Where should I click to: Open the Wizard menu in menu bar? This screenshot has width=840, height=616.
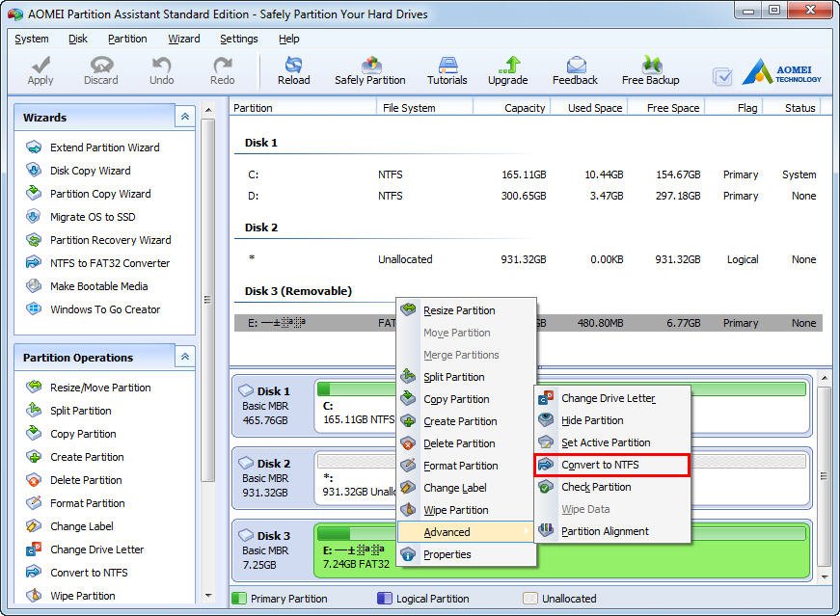click(x=183, y=39)
